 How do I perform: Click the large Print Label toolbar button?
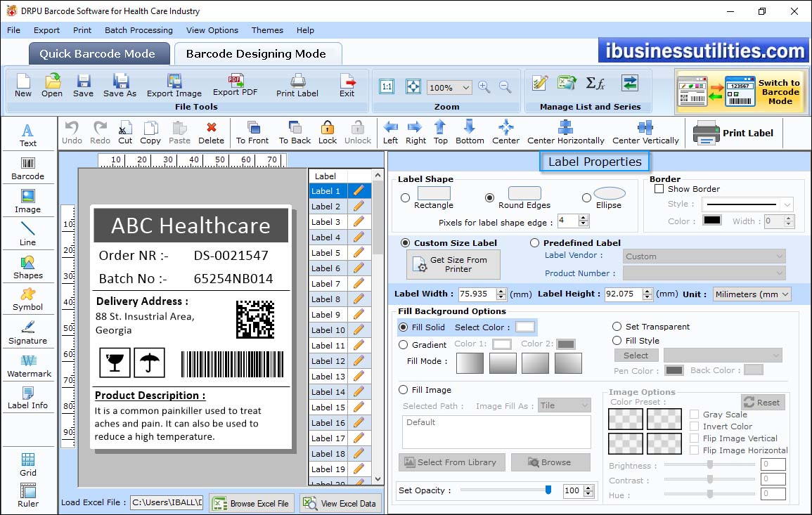point(733,133)
